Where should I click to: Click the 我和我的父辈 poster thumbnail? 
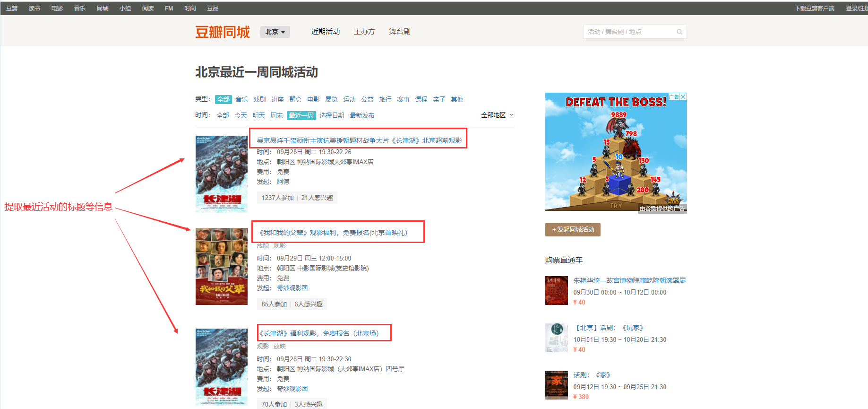[x=222, y=266]
